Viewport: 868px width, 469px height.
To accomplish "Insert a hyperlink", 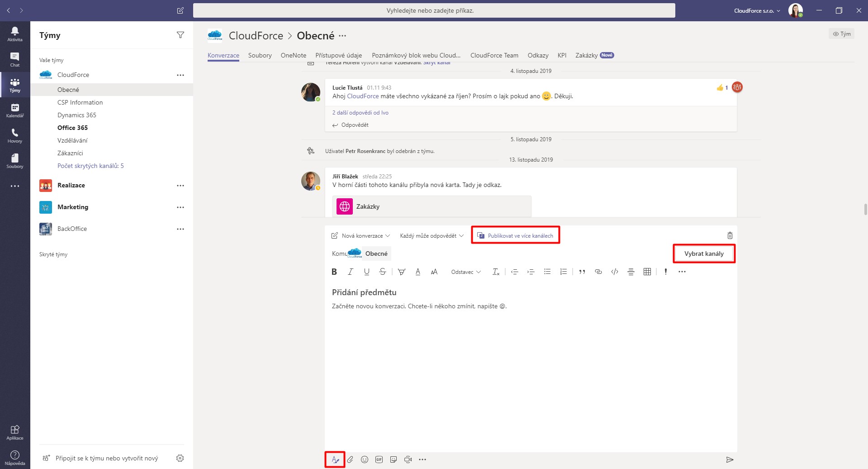I will point(598,272).
